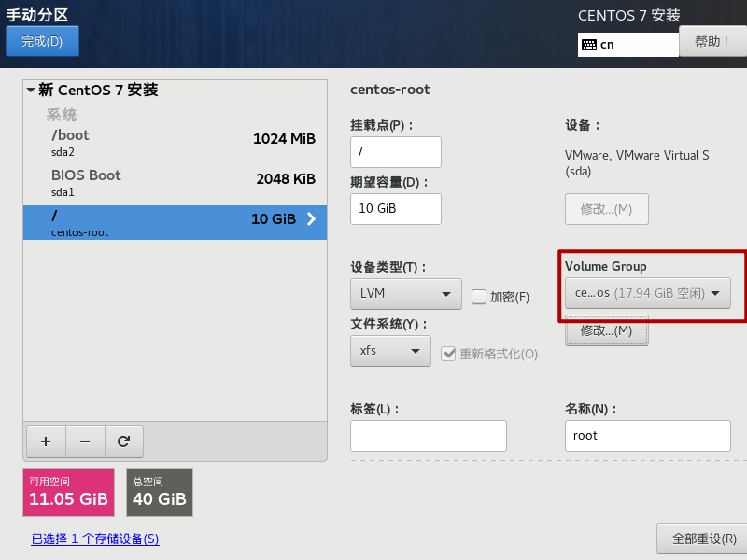Toggle the 加密(E) encryption checkbox

478,297
